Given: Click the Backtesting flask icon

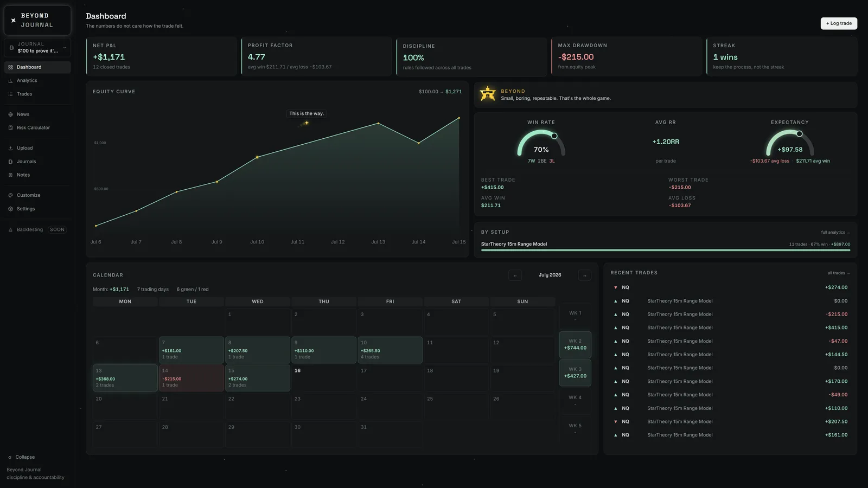Looking at the screenshot, I should tap(10, 230).
